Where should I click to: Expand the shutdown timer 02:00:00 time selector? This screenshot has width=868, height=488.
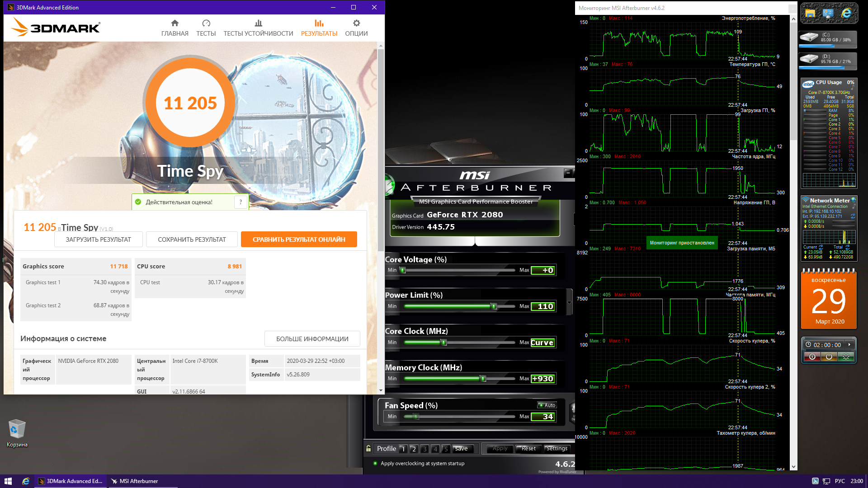pos(849,345)
